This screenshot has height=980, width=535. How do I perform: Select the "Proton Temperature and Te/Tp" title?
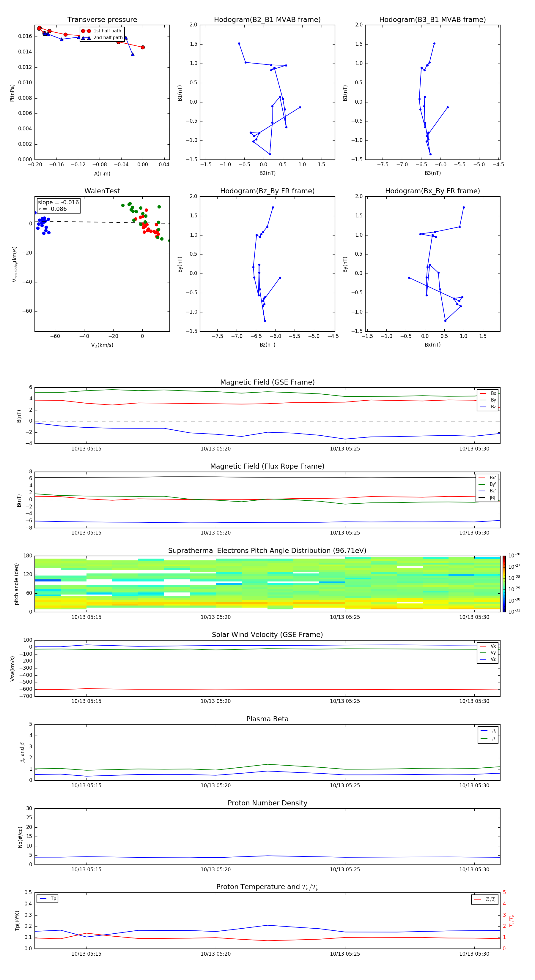coord(267,887)
